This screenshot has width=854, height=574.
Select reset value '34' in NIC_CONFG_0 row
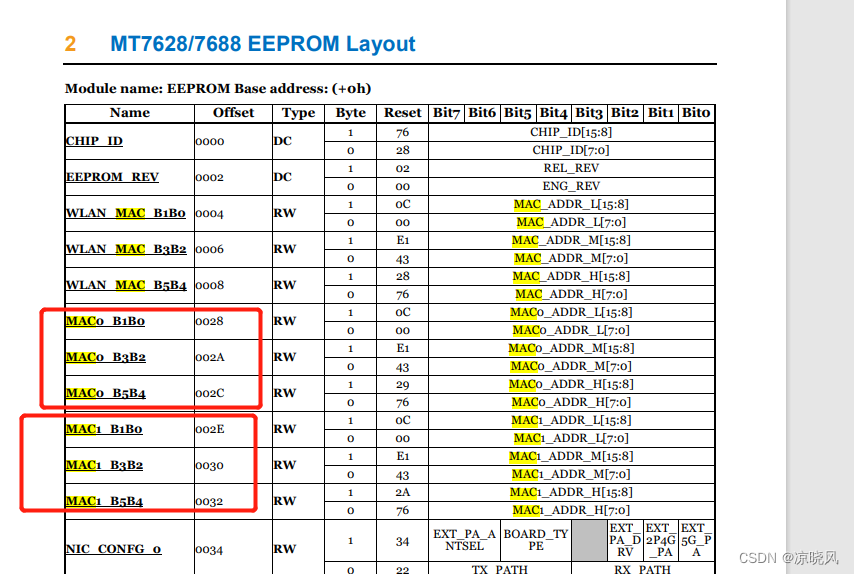click(402, 541)
